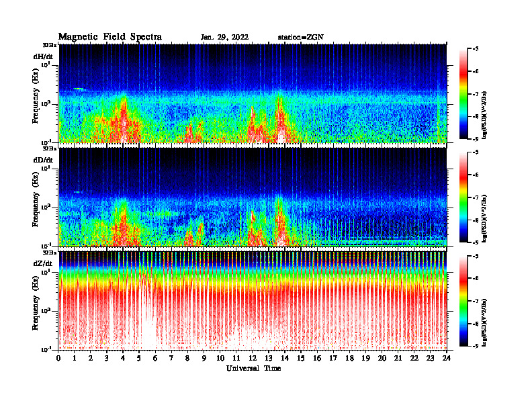The width and height of the screenshot is (532, 411).
Task: Click the "19" hour tick label
Action: 365,359
